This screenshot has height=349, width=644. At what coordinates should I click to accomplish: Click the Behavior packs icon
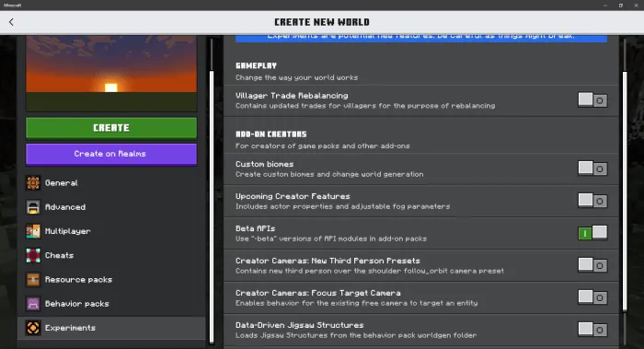[33, 304]
